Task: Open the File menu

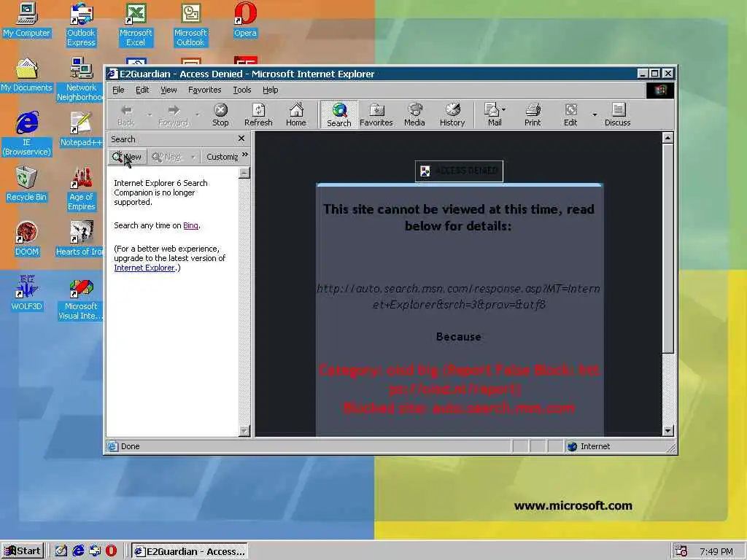Action: [x=118, y=90]
